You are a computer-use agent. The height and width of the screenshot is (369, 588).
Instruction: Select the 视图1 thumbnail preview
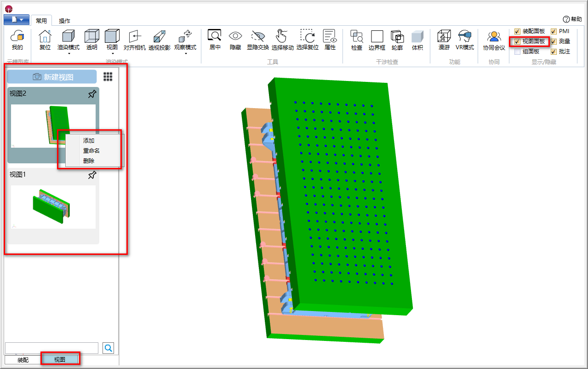tap(53, 207)
